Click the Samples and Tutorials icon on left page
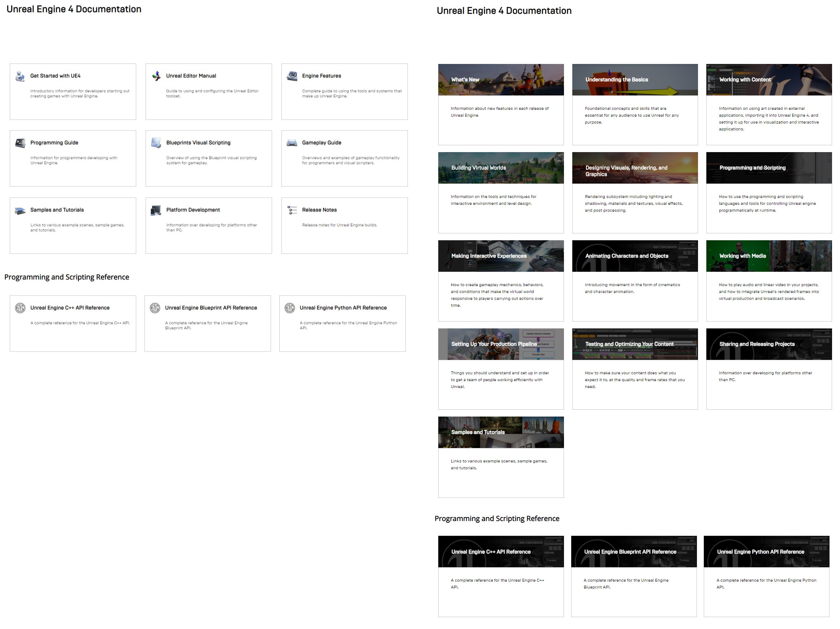This screenshot has height=629, width=840. pyautogui.click(x=20, y=210)
